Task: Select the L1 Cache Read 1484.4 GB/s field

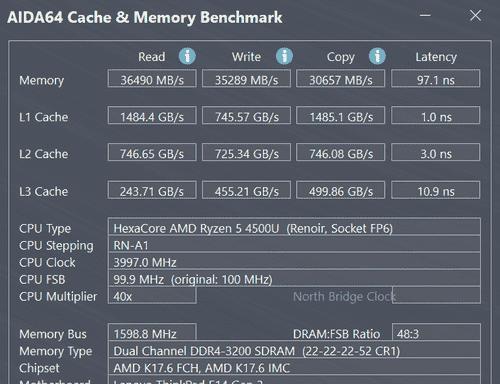Action: 152,115
